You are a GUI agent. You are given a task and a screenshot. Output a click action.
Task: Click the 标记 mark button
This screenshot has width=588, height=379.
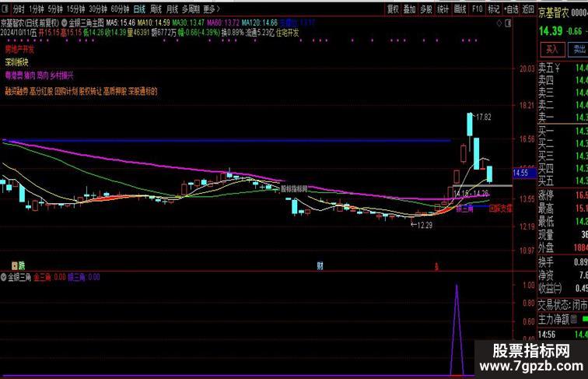point(493,9)
